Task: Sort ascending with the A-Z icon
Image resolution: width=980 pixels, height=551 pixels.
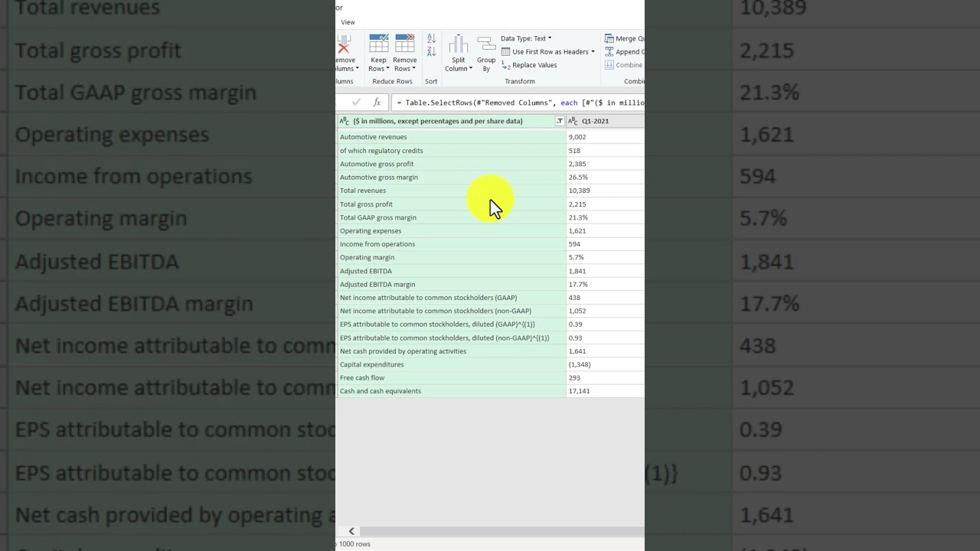Action: pyautogui.click(x=431, y=38)
